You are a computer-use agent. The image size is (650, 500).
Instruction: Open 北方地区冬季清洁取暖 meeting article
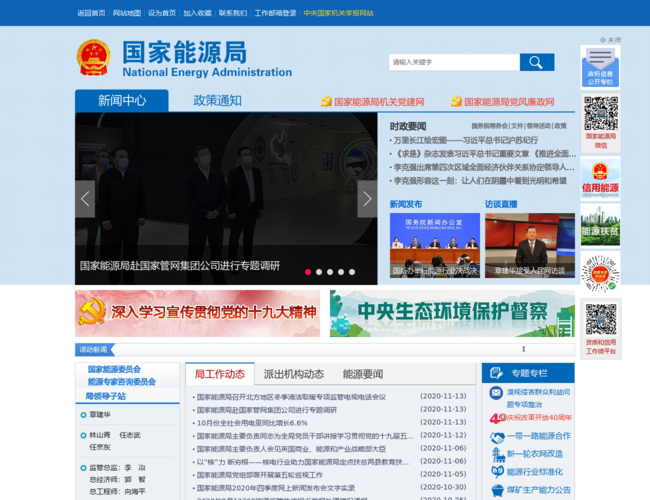point(291,397)
